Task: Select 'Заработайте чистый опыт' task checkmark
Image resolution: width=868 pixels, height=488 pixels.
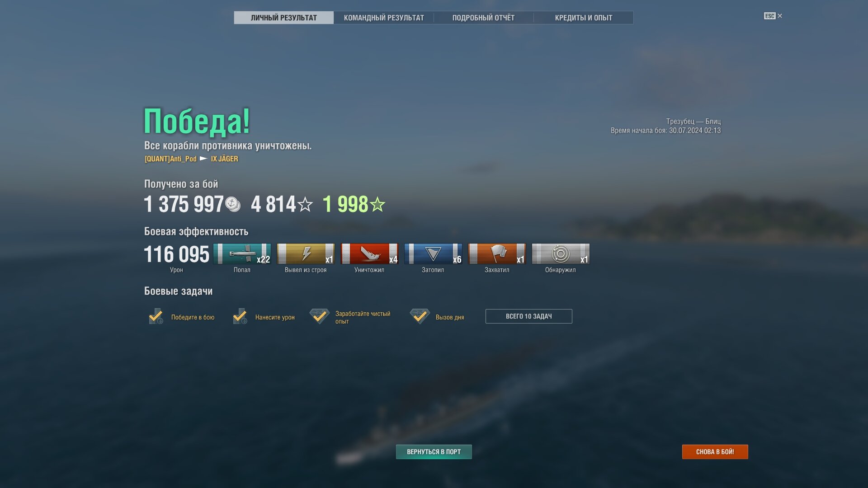Action: pyautogui.click(x=320, y=316)
